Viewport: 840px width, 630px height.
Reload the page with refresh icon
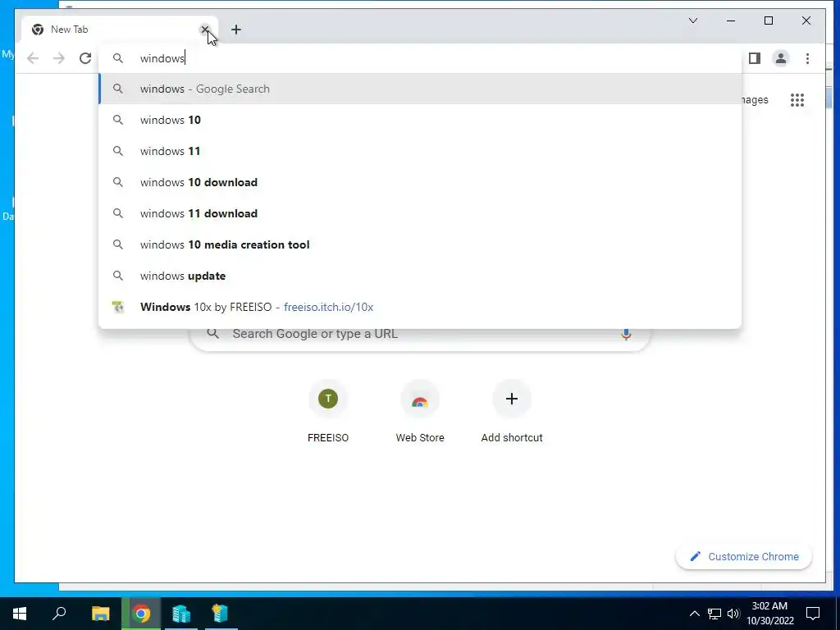point(85,58)
